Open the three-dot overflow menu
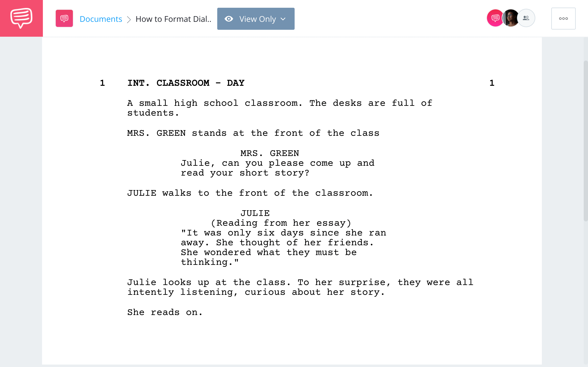This screenshot has width=588, height=367. 563,19
